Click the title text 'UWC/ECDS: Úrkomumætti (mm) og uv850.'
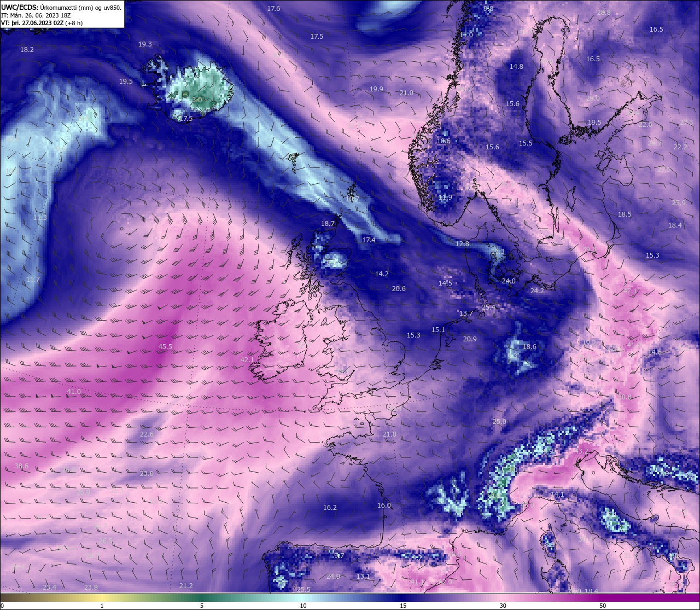The height and width of the screenshot is (610, 700). [x=61, y=8]
